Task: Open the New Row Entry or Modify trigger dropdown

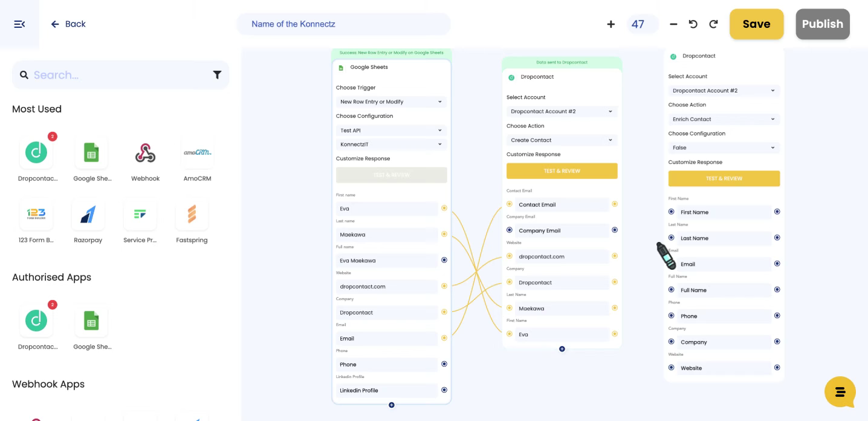Action: (x=391, y=102)
